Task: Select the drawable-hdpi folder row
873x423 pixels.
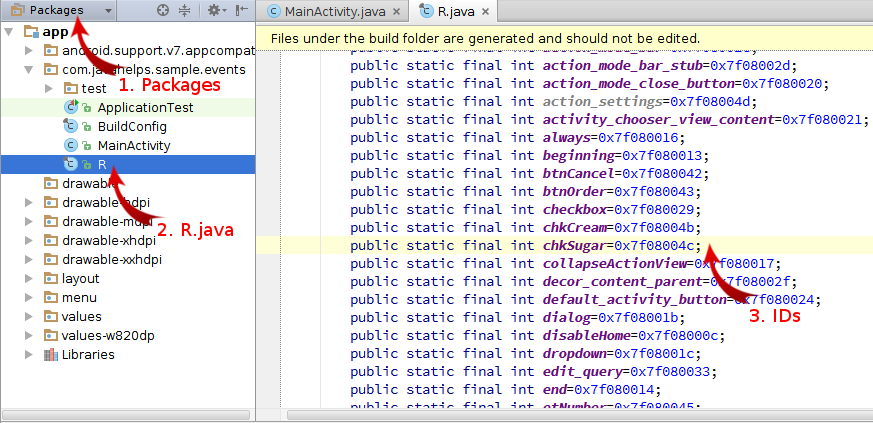Action: tap(127, 202)
